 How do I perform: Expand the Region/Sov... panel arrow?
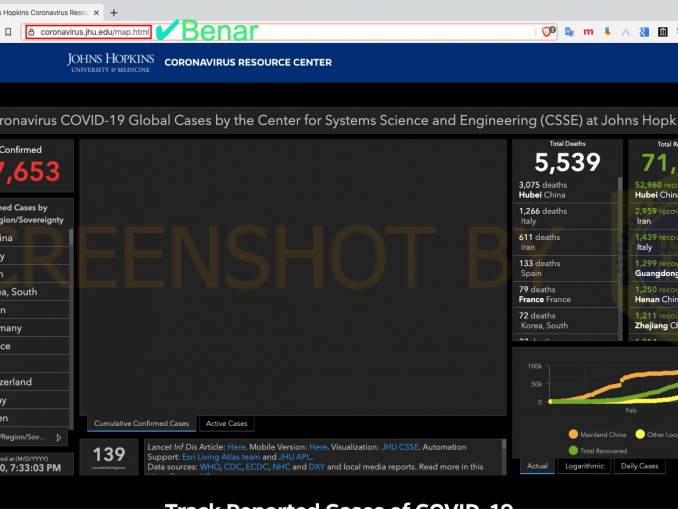59,438
